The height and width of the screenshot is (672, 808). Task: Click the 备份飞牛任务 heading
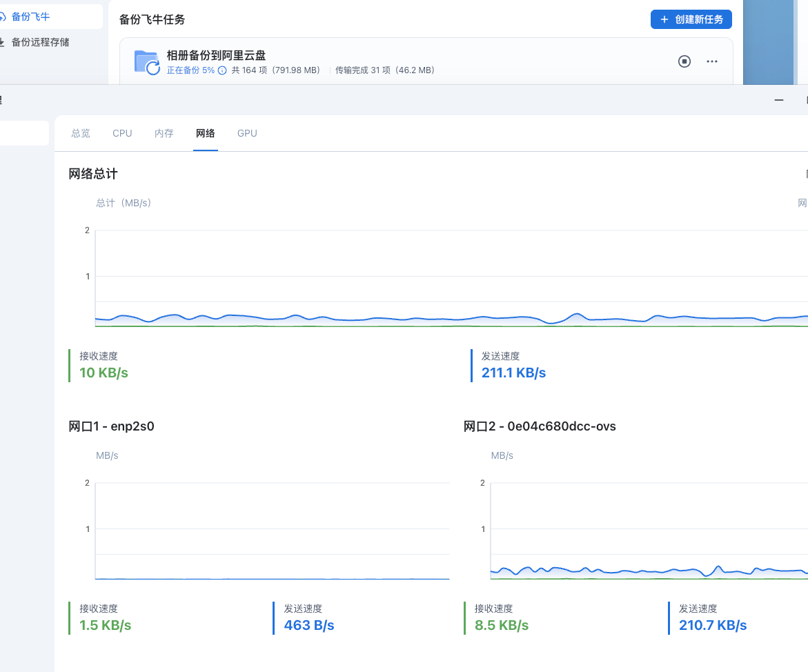[x=152, y=19]
